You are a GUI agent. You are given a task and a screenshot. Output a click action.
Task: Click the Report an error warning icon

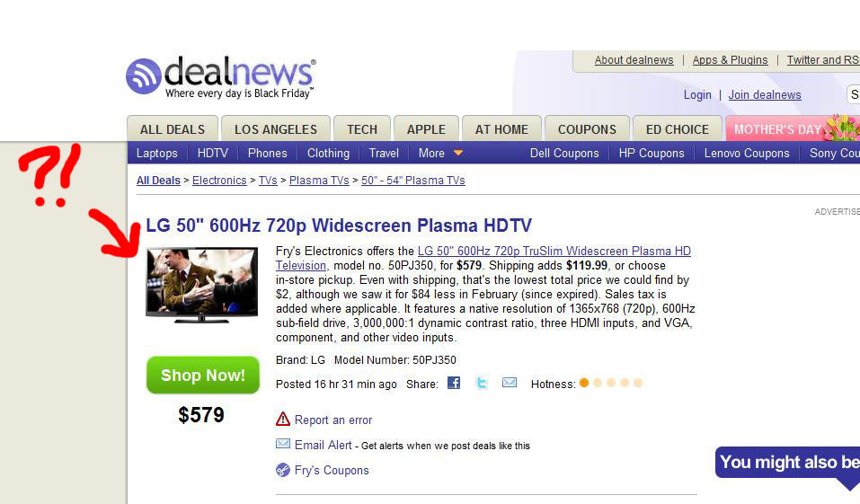pos(282,419)
